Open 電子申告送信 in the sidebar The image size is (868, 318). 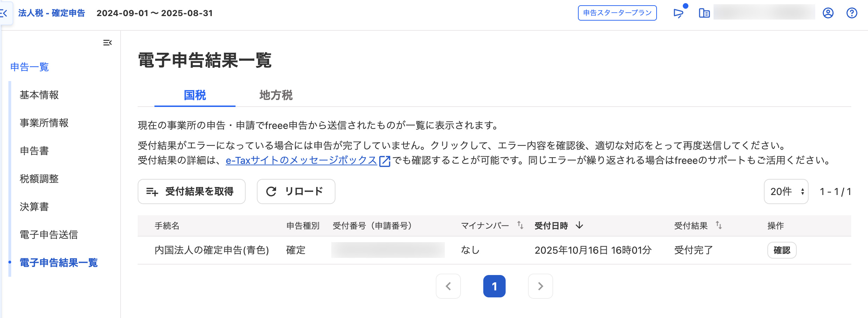pos(49,234)
